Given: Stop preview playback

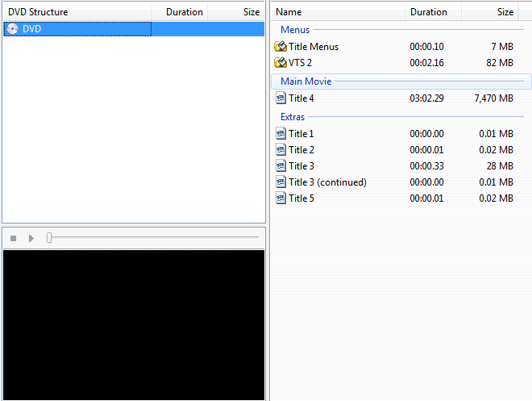Looking at the screenshot, I should (x=13, y=238).
